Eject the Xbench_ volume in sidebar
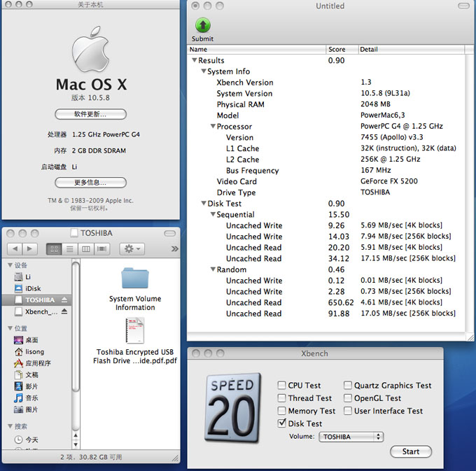The width and height of the screenshot is (476, 471). 64,311
